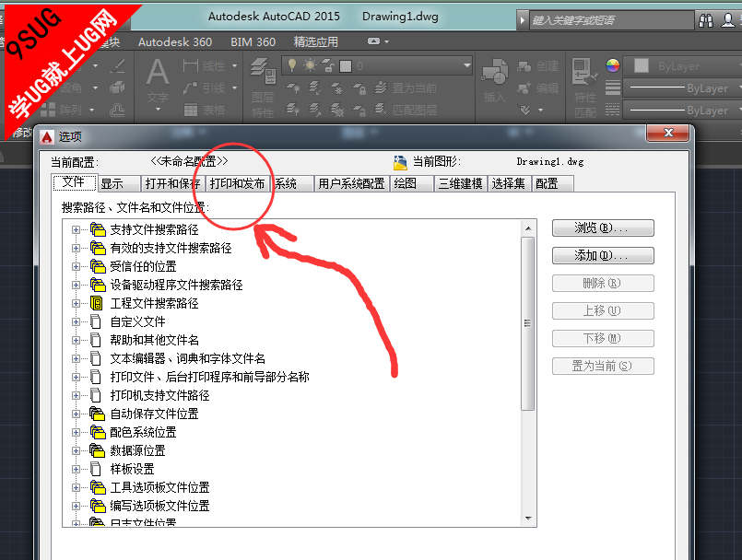Click the binoculars search icon
The image size is (742, 560).
(705, 20)
